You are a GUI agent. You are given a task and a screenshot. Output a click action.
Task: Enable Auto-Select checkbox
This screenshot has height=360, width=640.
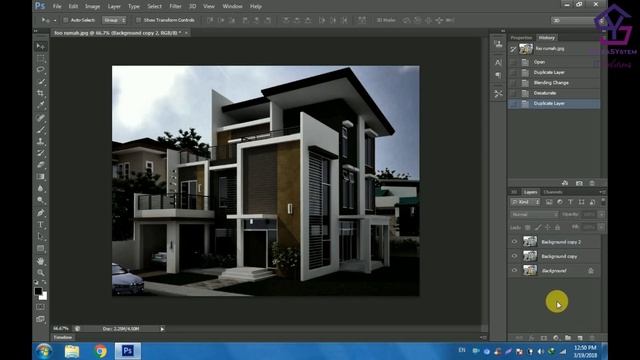[66, 20]
